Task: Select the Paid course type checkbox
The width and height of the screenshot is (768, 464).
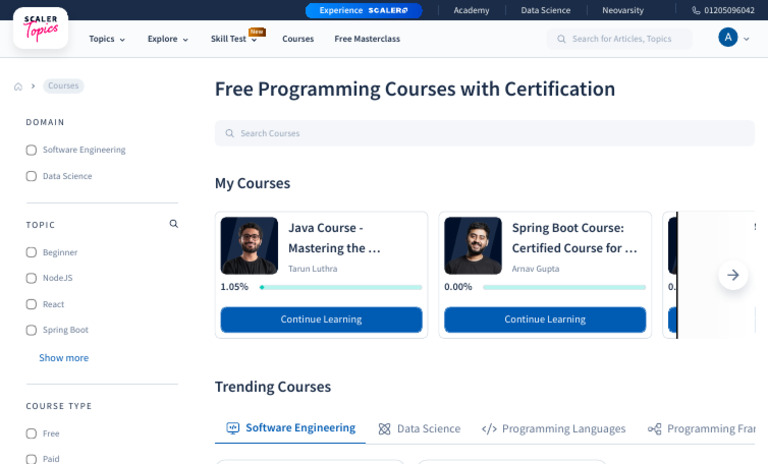Action: click(31, 459)
